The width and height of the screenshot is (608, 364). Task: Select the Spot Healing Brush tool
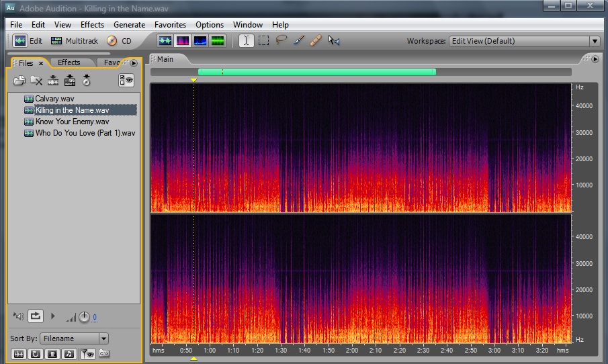click(316, 40)
